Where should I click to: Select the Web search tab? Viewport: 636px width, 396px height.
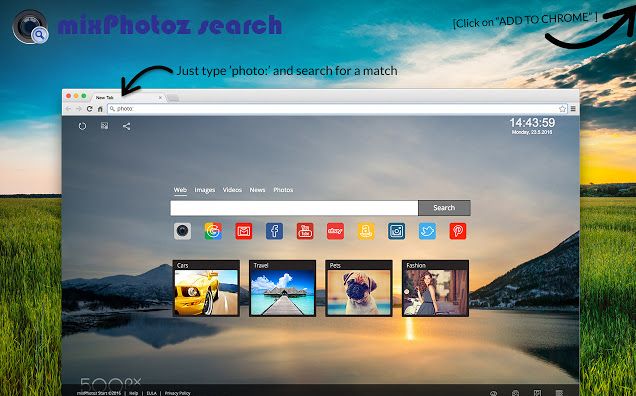click(180, 190)
